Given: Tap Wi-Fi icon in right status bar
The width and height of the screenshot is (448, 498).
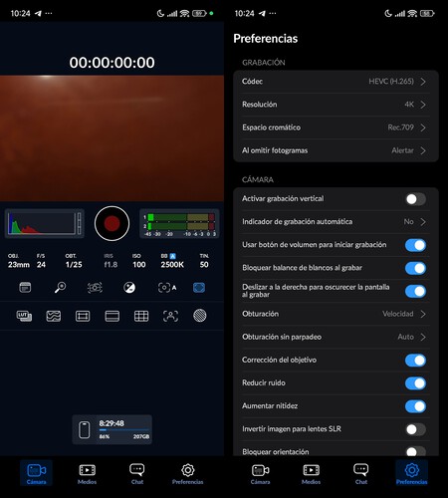Looking at the screenshot, I should pos(412,13).
